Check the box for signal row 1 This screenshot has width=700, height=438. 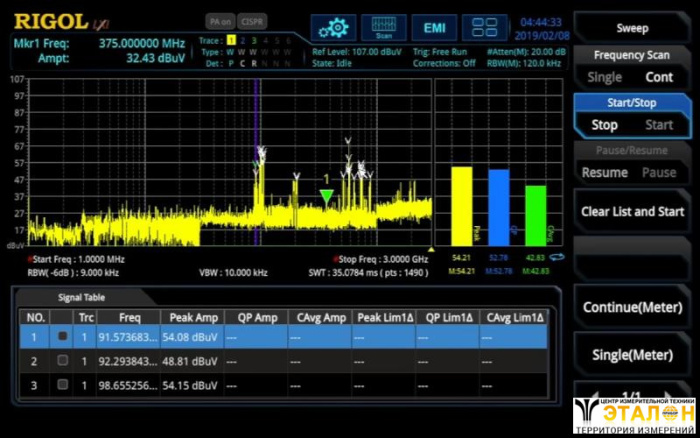coord(62,337)
